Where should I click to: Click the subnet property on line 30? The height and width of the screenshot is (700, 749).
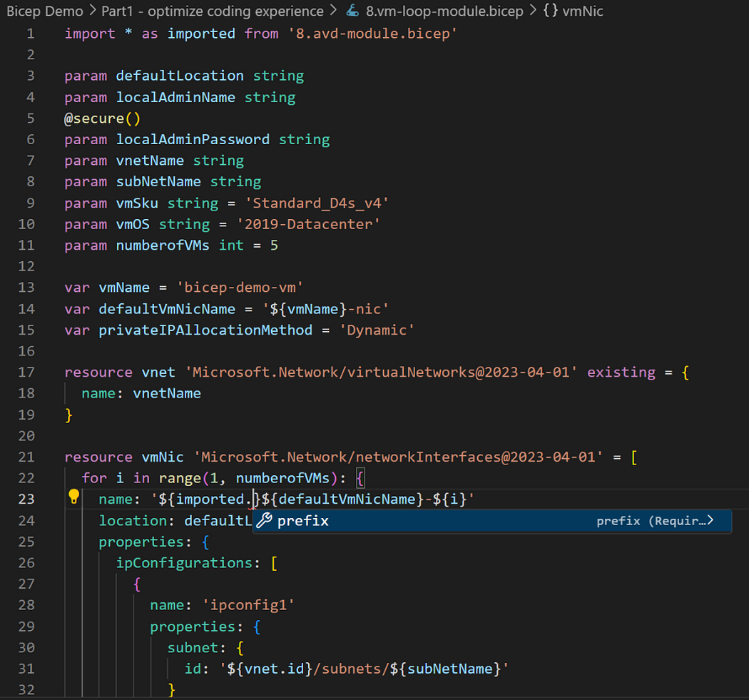(x=193, y=647)
